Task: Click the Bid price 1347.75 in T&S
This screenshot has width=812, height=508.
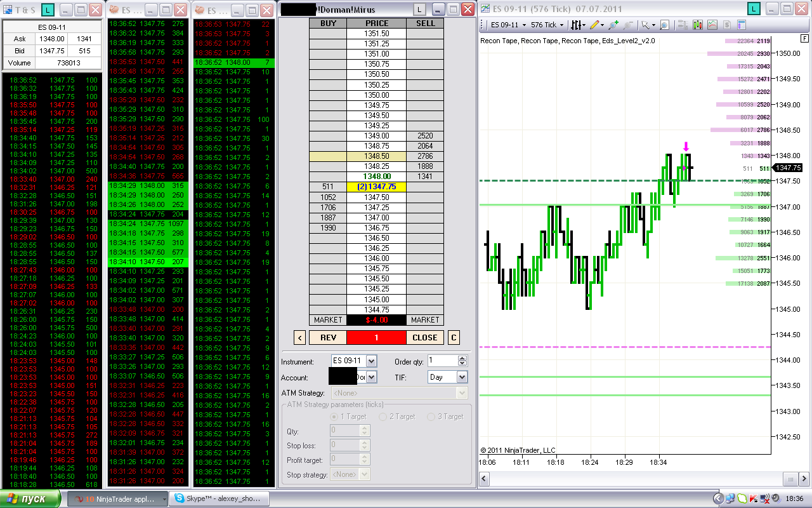Action: tap(51, 51)
